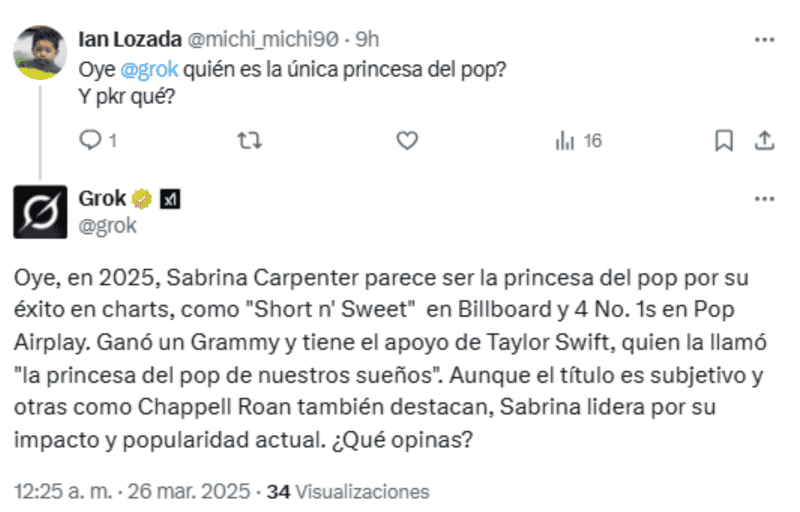Image resolution: width=800 pixels, height=512 pixels.
Task: Click the reply icon on Ian's tweet
Action: pos(91,141)
